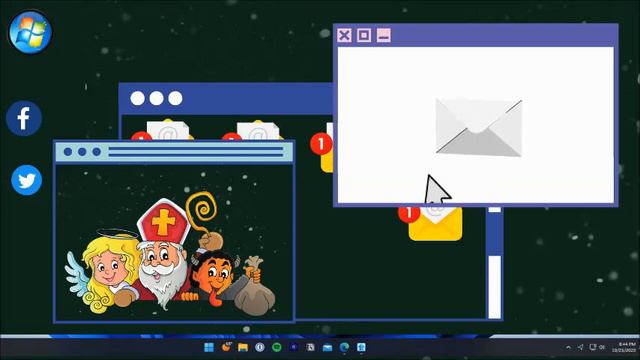Screen dimensions: 640x360
Task: Click the Windows orb logo icon
Action: point(30,32)
